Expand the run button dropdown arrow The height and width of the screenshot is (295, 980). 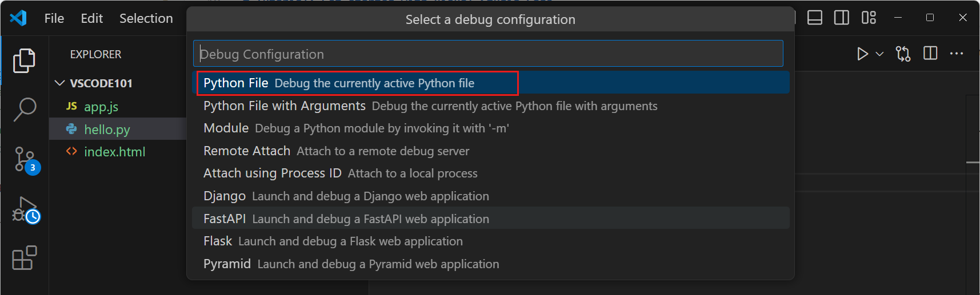(x=879, y=54)
